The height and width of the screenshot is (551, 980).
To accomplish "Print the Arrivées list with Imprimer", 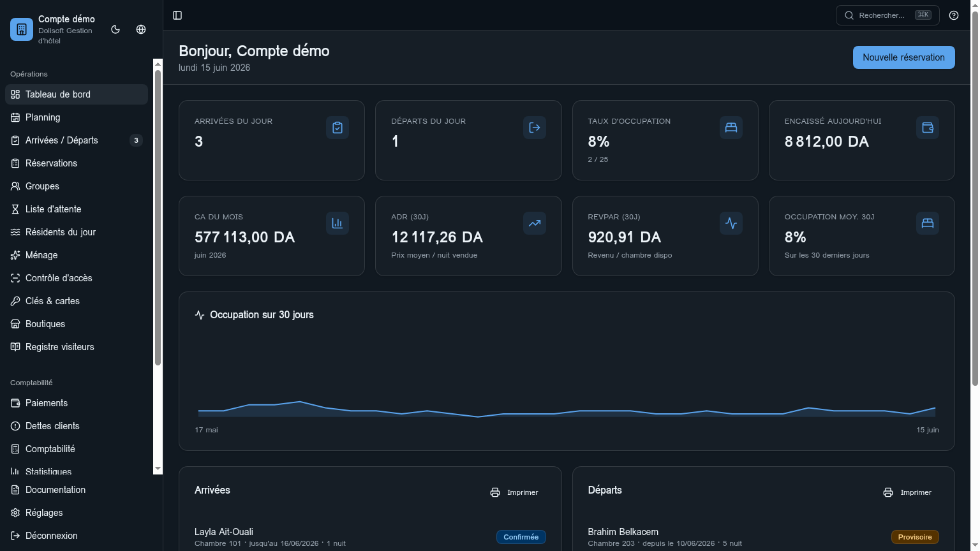I will (514, 492).
